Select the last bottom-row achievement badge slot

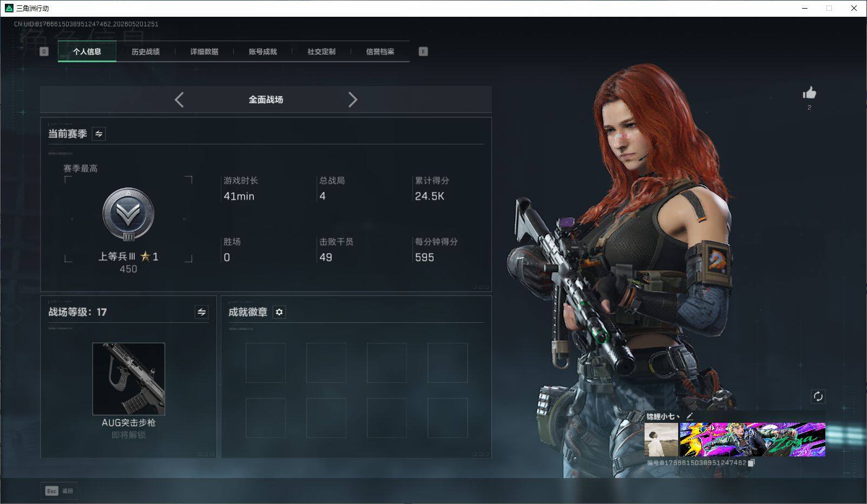448,418
